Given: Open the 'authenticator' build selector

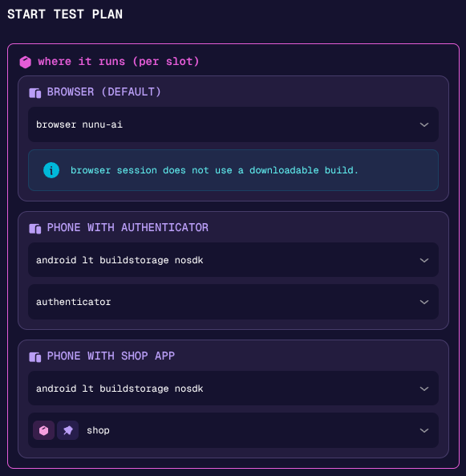Looking at the screenshot, I should (233, 302).
